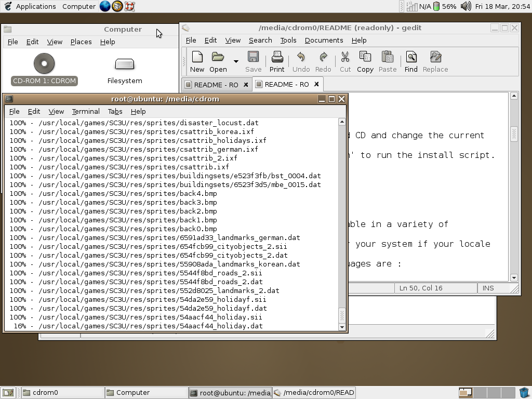Open the Find tool in gedit

tap(411, 61)
